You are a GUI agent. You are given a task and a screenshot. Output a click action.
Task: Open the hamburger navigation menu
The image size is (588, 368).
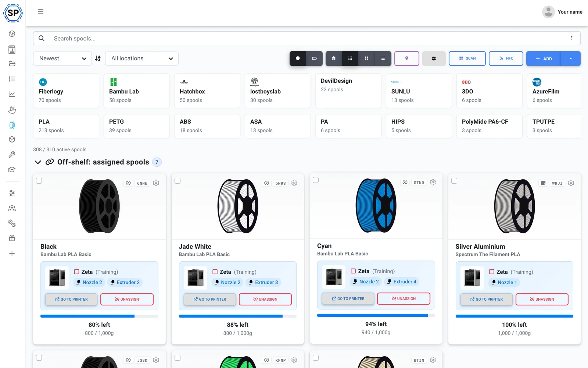(41, 12)
